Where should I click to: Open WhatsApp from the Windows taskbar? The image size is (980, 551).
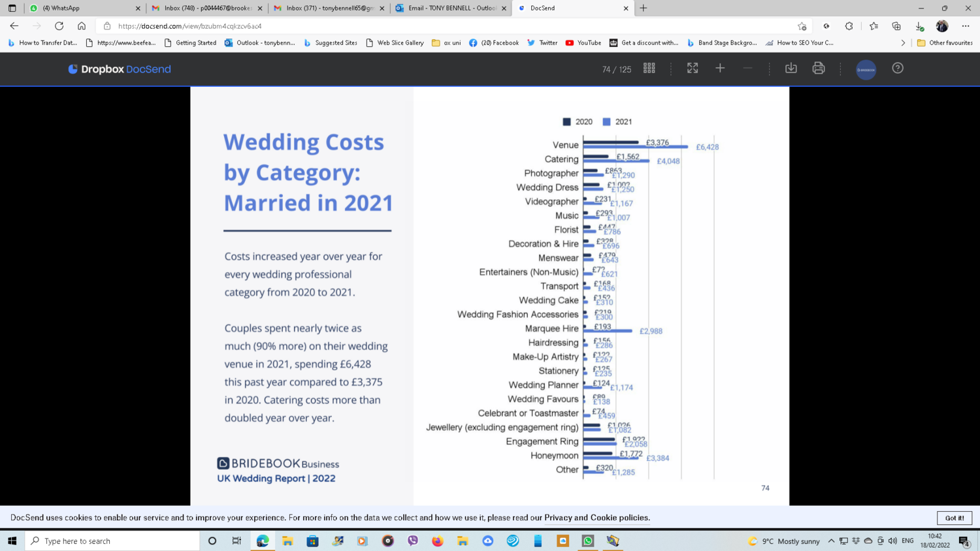[x=588, y=541]
